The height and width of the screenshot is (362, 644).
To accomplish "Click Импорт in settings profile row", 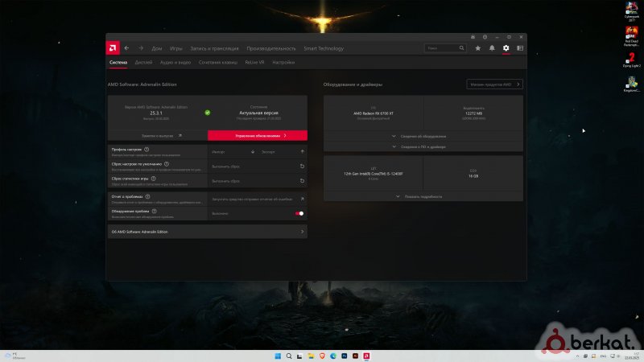I will (x=218, y=152).
